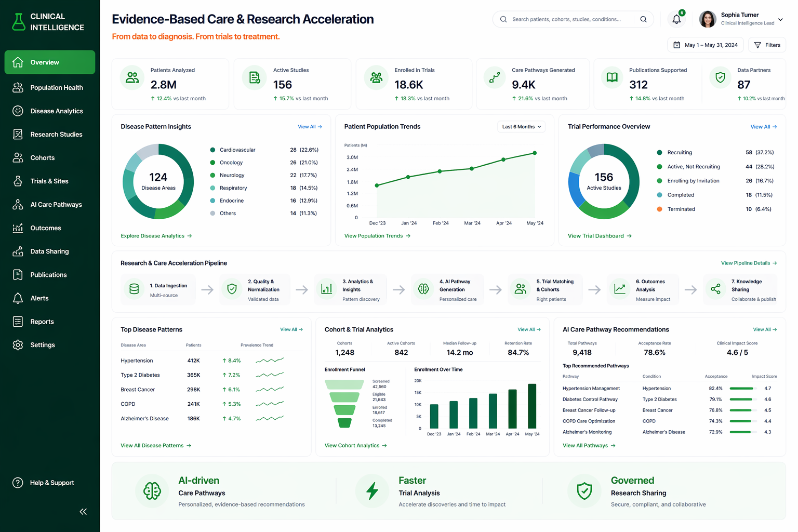Click the Knowledge Sharing share icon
The width and height of the screenshot is (798, 532).
715,289
